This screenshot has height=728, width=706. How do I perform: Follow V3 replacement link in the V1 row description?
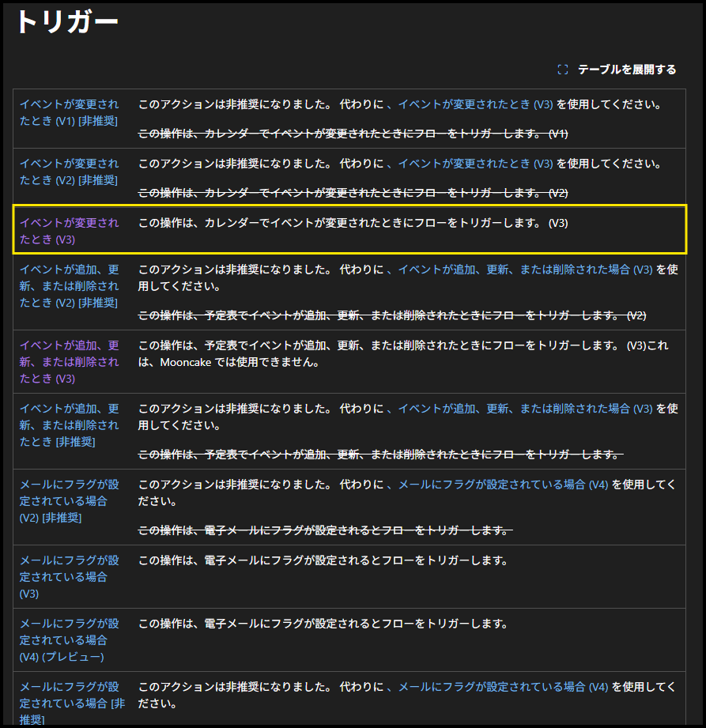(475, 104)
